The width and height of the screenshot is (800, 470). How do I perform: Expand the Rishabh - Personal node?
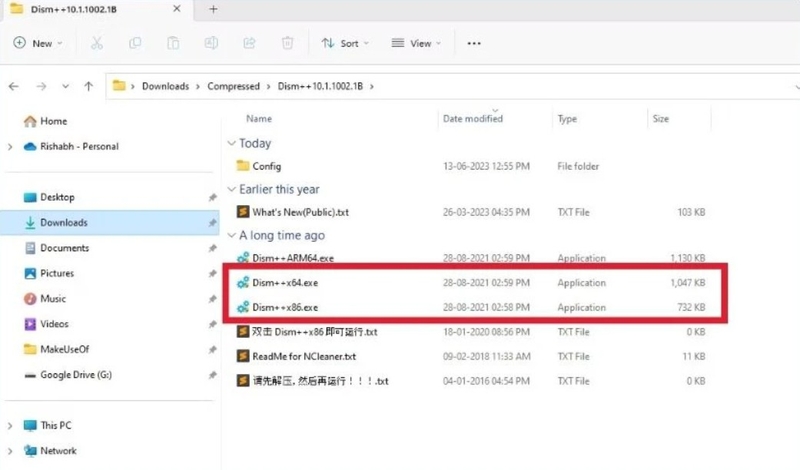[10, 147]
